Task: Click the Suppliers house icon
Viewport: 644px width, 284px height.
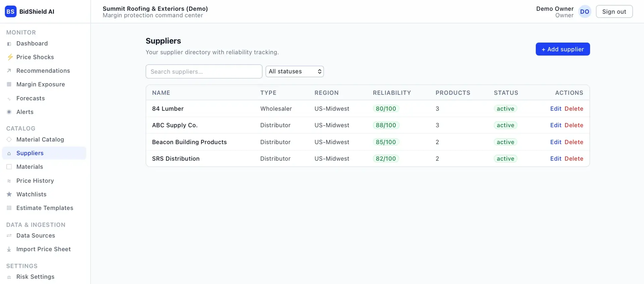Action: pos(9,153)
